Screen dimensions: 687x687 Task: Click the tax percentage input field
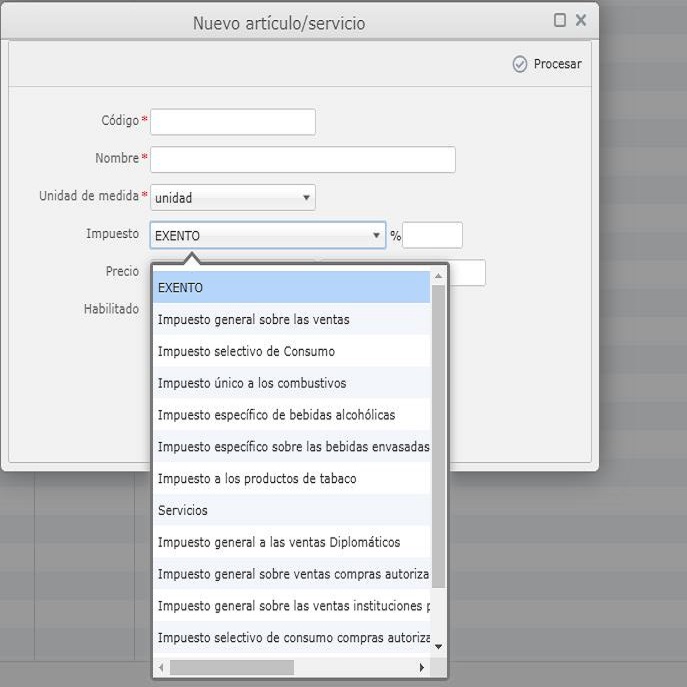(x=432, y=236)
